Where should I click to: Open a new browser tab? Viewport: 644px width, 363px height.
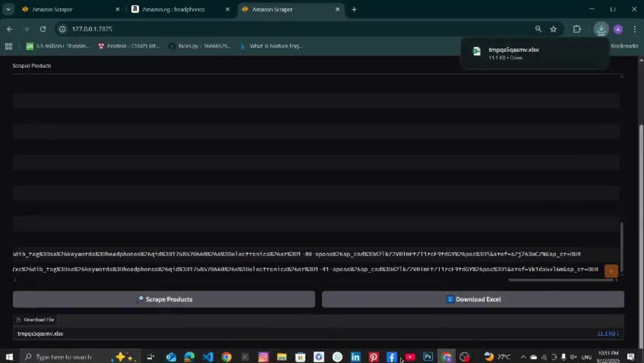coord(354,9)
